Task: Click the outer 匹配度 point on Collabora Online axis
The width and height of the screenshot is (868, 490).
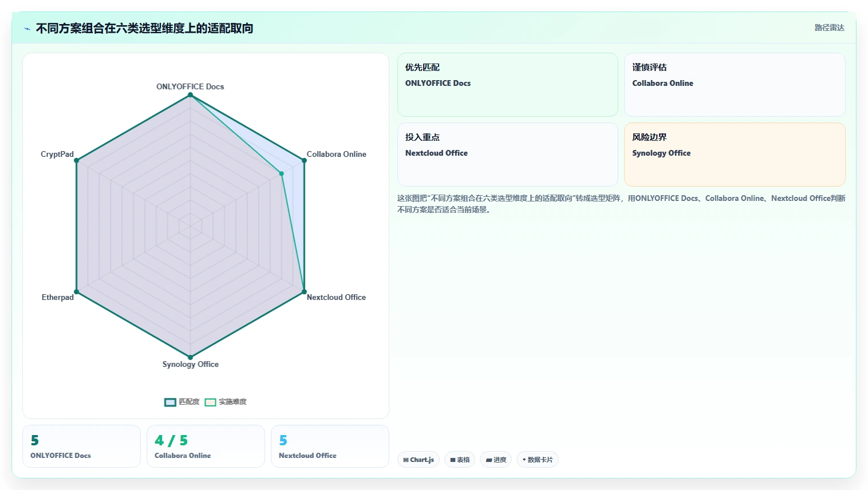Action: tap(304, 160)
